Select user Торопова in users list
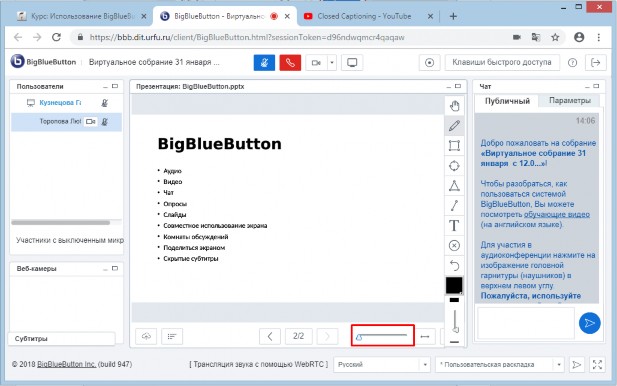 (60, 122)
